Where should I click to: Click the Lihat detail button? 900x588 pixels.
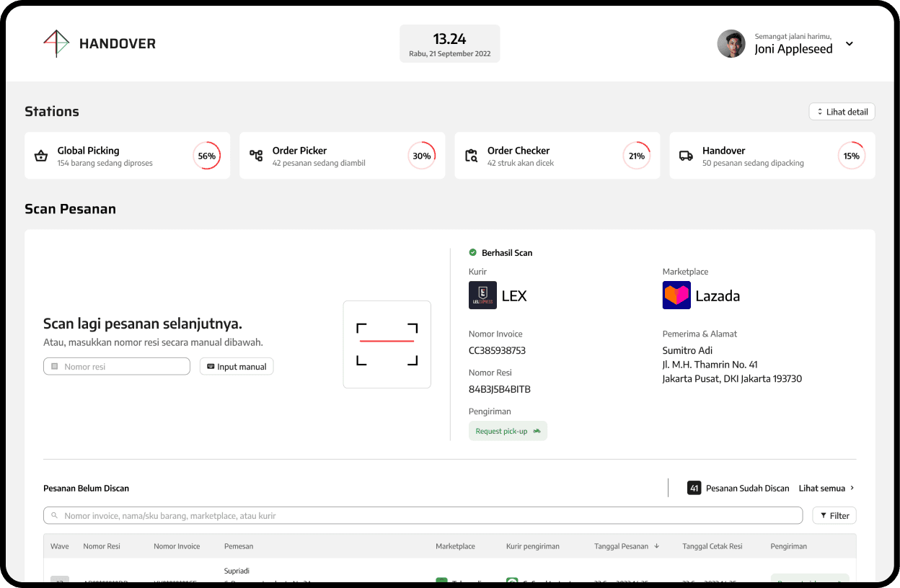tap(842, 111)
